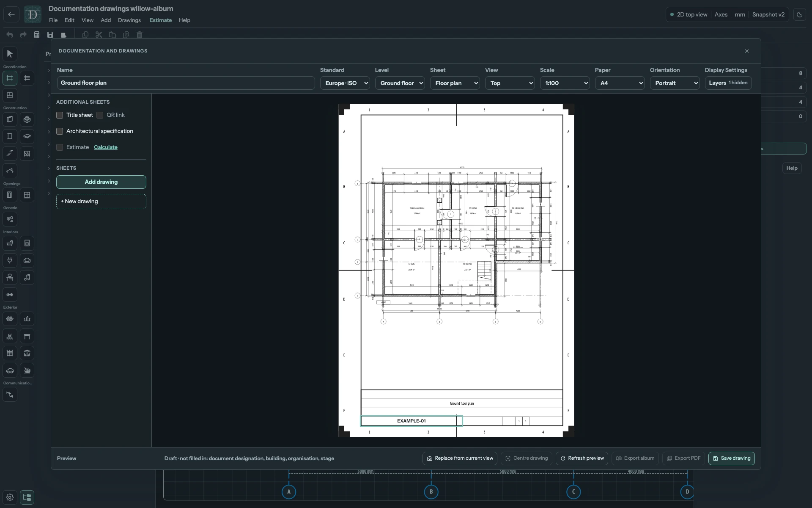Click the Calculate link
812x508 pixels.
(106, 147)
